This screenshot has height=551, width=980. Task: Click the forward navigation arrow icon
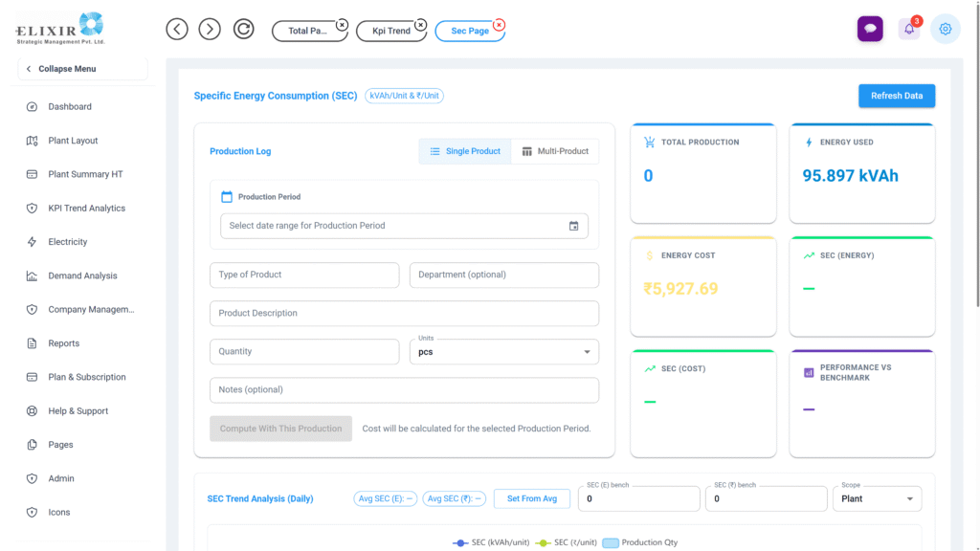[x=210, y=30]
